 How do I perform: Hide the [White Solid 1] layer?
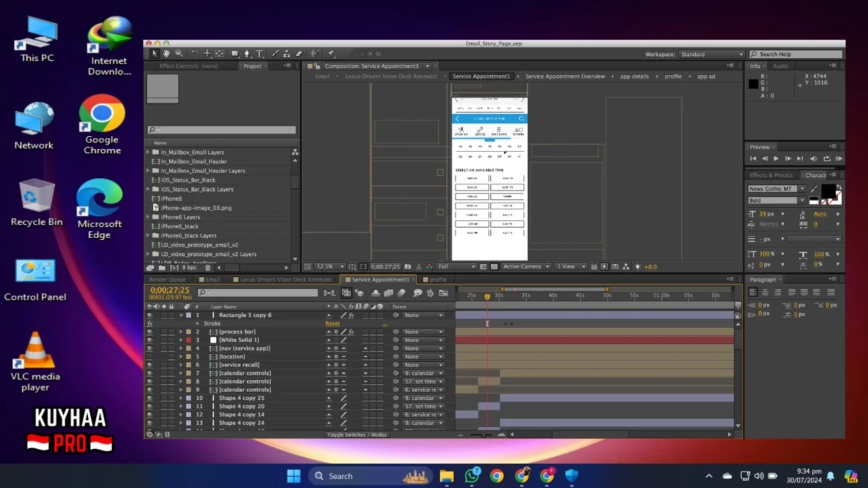150,340
